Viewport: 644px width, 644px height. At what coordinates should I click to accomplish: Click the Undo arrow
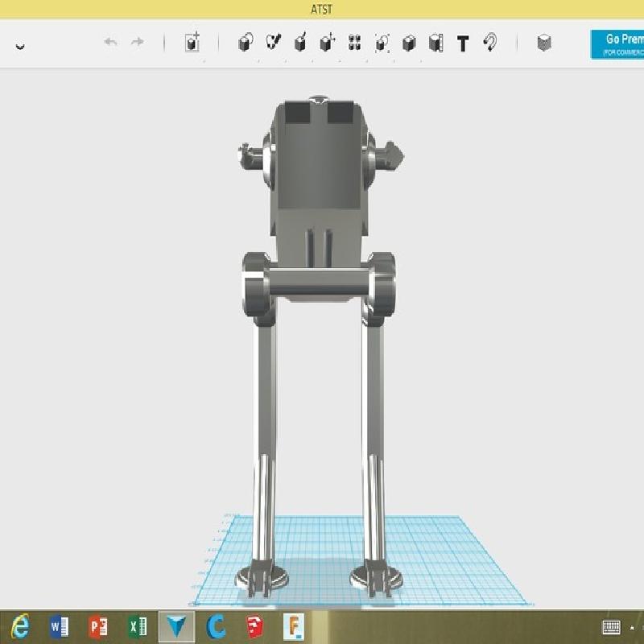111,42
